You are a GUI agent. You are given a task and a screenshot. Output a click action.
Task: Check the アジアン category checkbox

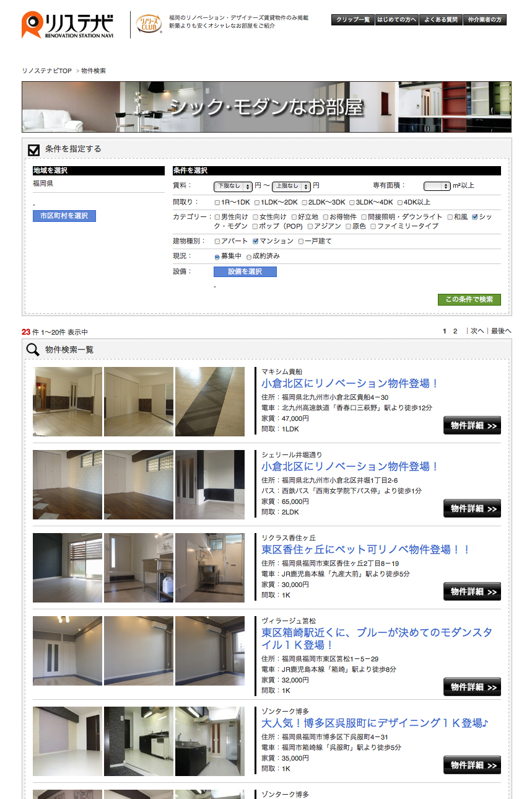(x=309, y=227)
